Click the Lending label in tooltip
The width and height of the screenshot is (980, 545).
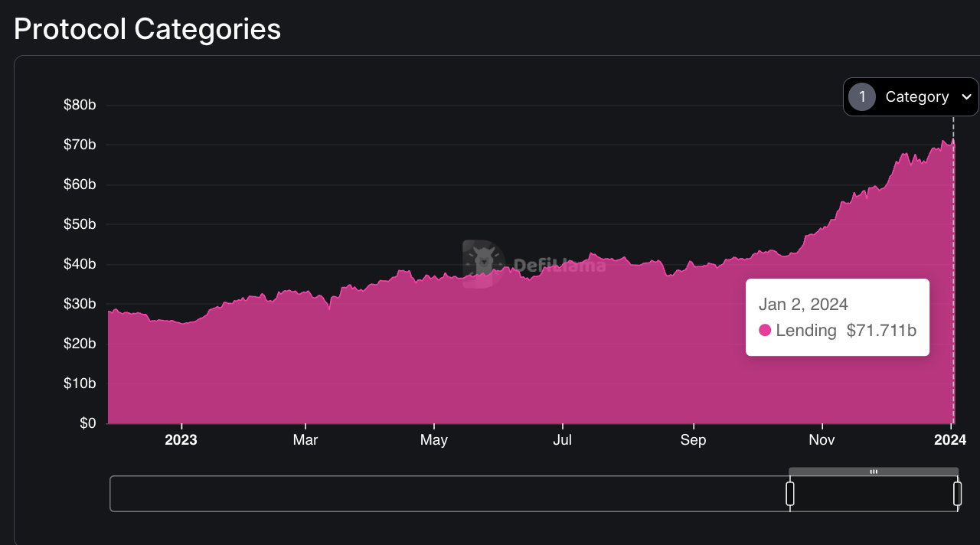806,331
